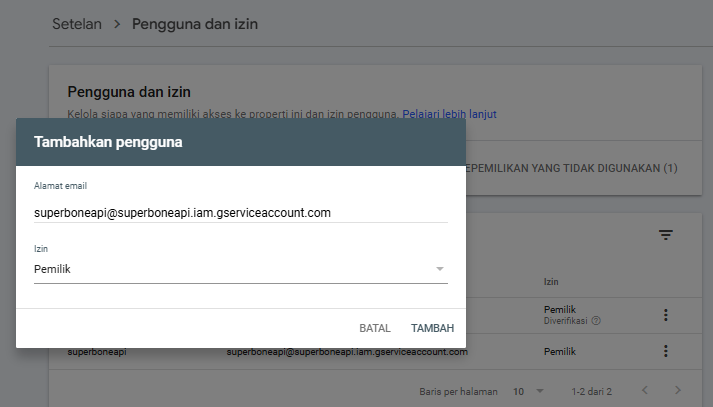The image size is (713, 407).
Task: Go to the next page arrow
Action: (678, 390)
